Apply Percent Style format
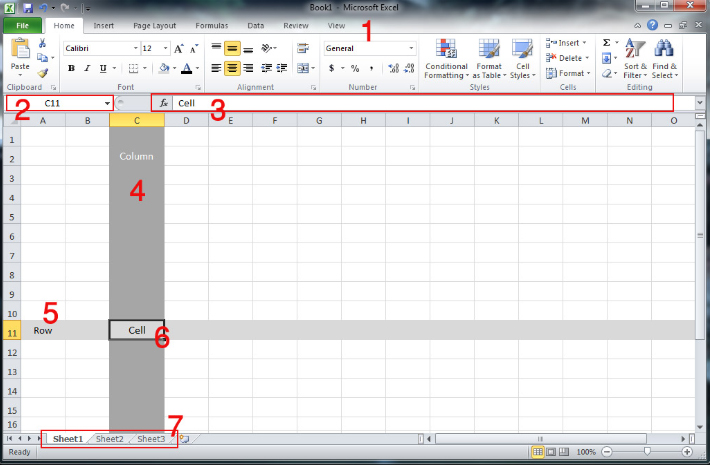 tap(355, 68)
